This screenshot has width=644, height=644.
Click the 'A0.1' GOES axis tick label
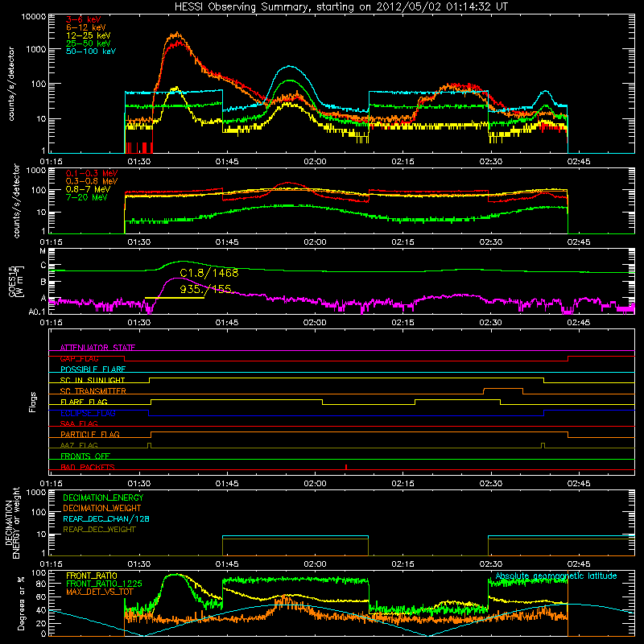(x=37, y=312)
